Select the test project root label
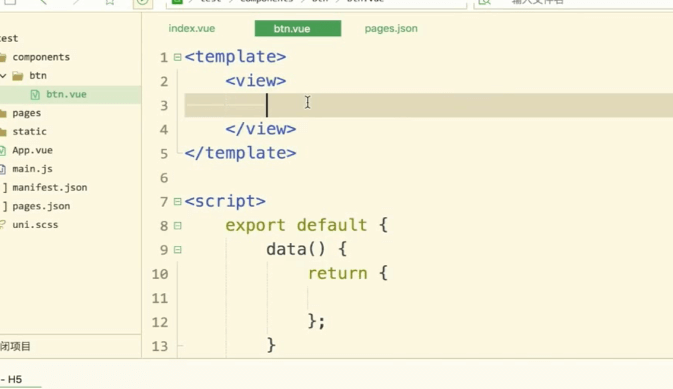The width and height of the screenshot is (673, 389). coord(9,38)
